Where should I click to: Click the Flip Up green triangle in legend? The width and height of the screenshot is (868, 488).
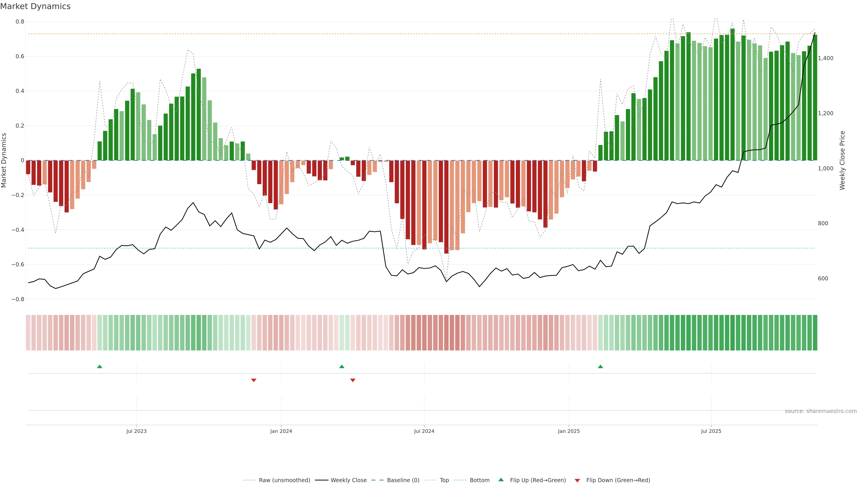tap(501, 480)
